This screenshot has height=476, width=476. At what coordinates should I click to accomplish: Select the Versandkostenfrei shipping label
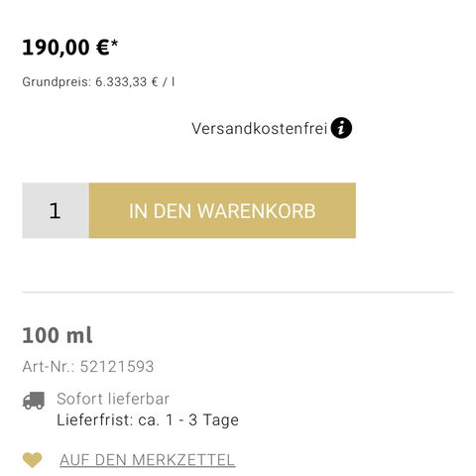pyautogui.click(x=260, y=128)
